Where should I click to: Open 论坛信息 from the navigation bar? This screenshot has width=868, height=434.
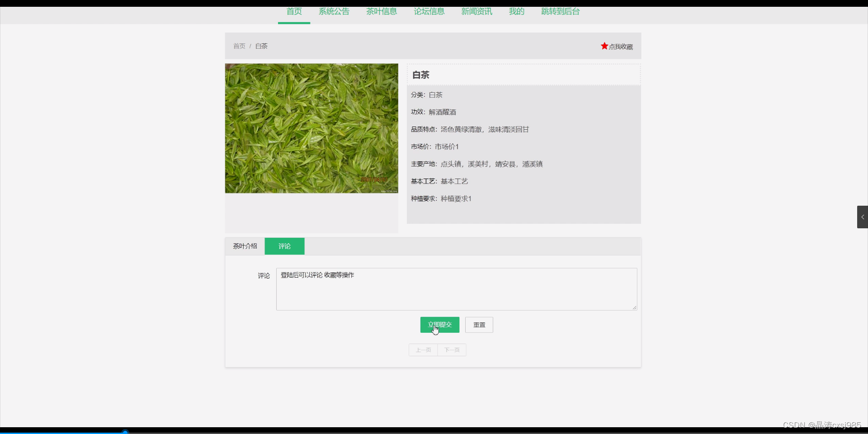(x=429, y=12)
